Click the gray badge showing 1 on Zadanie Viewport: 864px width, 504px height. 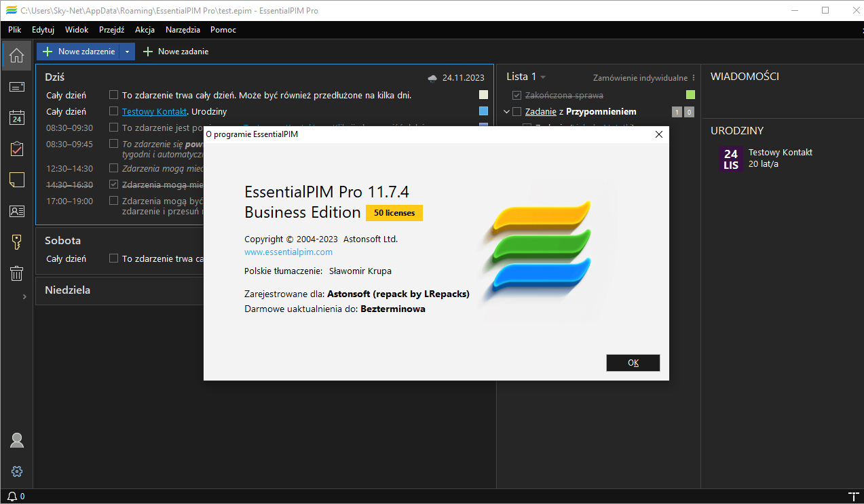[x=677, y=112]
